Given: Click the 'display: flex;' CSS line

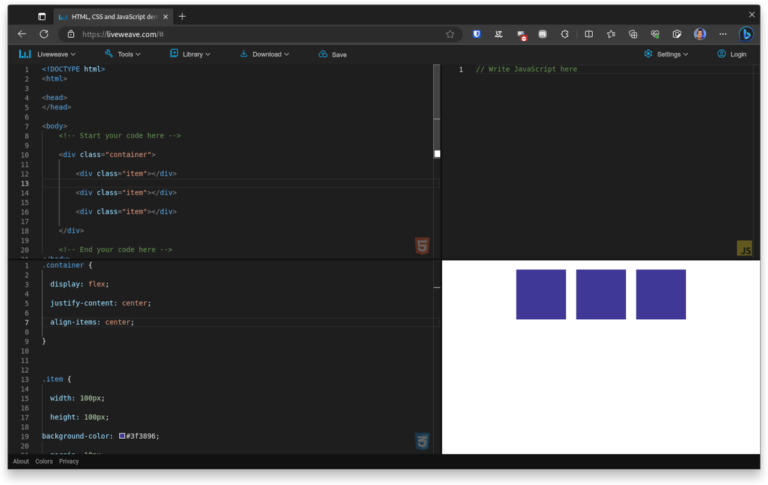Looking at the screenshot, I should pos(79,284).
